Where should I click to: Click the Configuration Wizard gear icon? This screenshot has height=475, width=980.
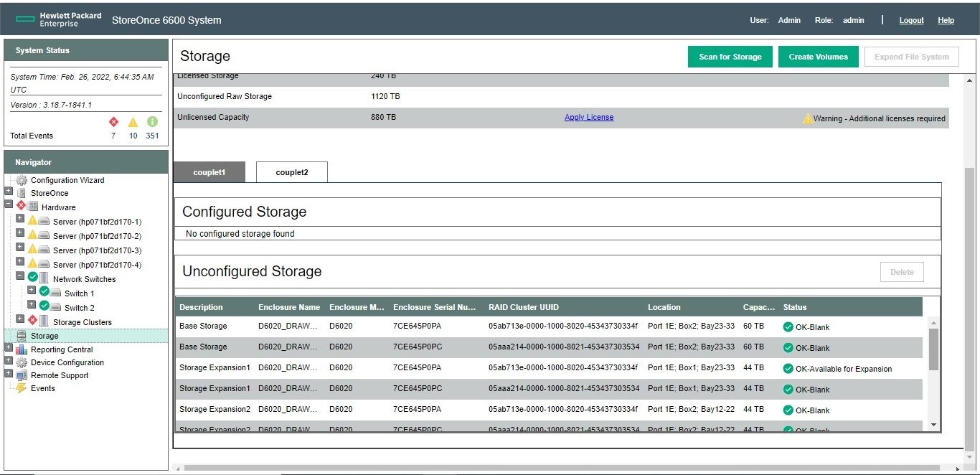[22, 180]
